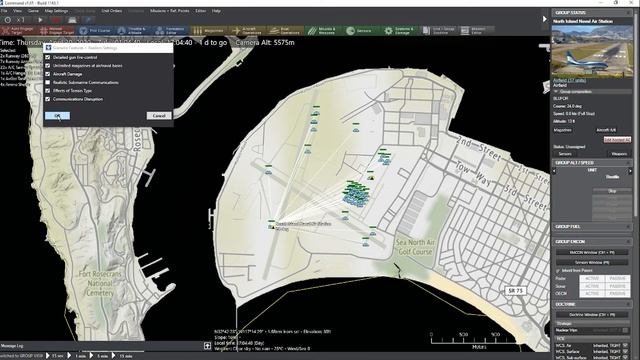
Task: Toggle Inherit from Parent EMCON checkbox
Action: tap(558, 271)
